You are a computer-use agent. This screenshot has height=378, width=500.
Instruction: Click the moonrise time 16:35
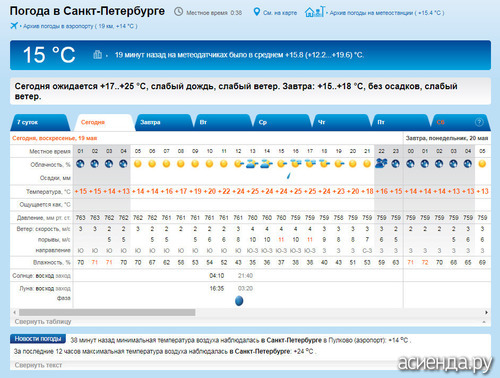pos(217,288)
